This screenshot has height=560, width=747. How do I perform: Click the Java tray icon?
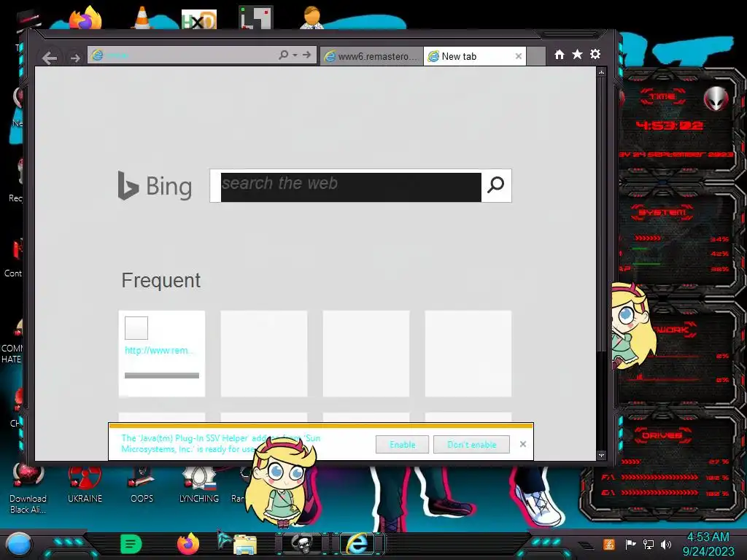pyautogui.click(x=609, y=544)
